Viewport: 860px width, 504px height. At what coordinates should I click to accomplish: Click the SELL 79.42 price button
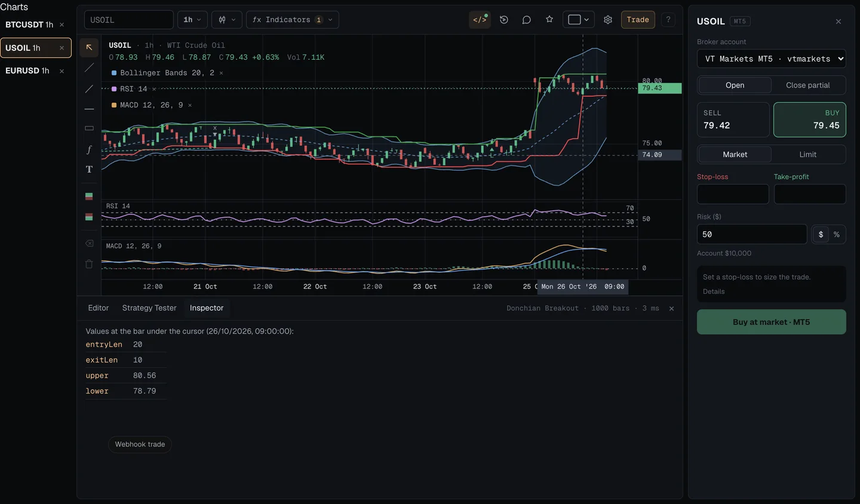click(x=733, y=120)
